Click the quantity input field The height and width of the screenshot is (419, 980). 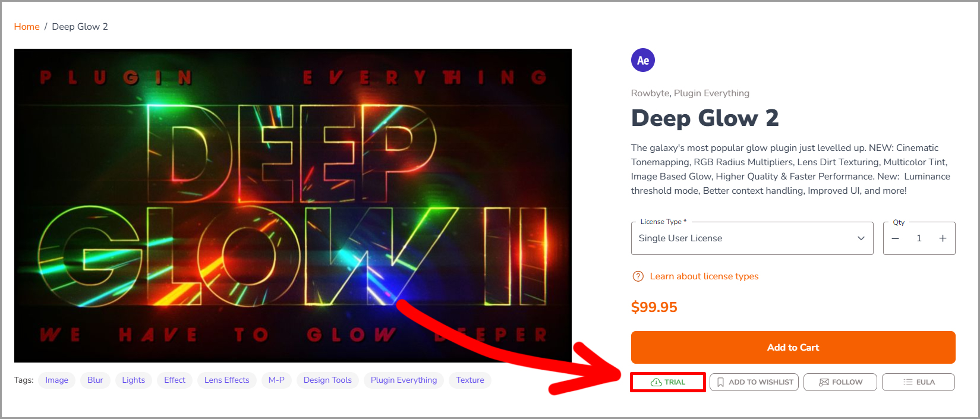coord(919,238)
